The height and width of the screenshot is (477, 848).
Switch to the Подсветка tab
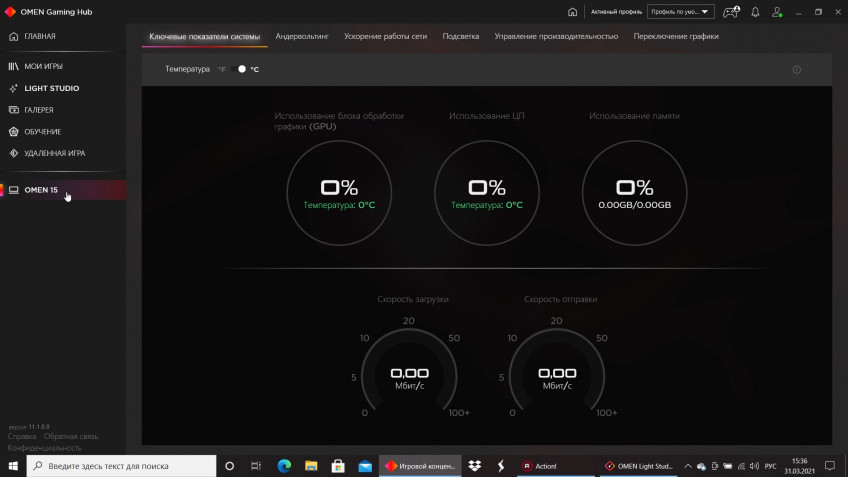(460, 36)
